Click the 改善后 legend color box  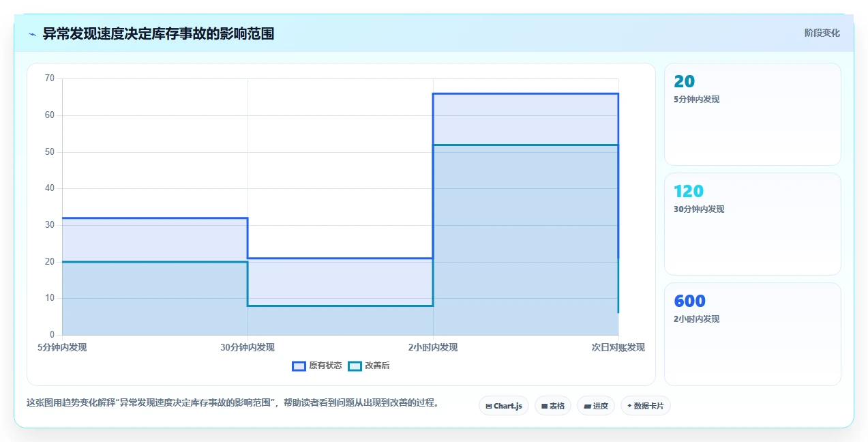pyautogui.click(x=355, y=366)
